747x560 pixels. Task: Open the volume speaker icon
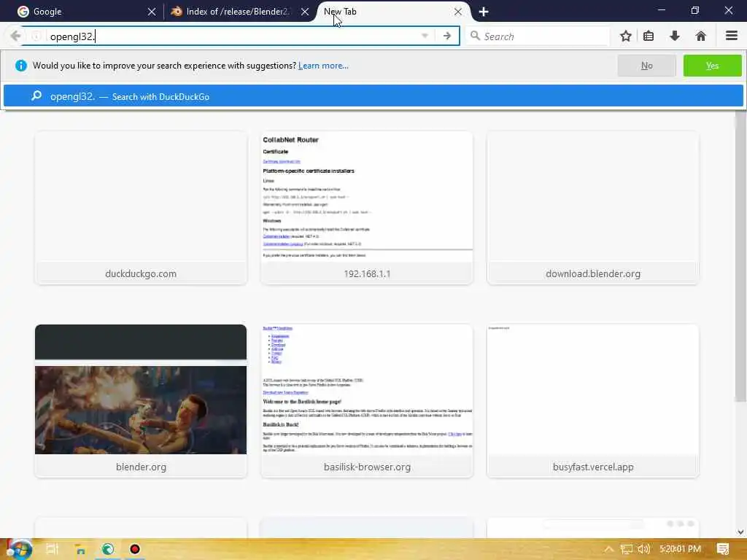pyautogui.click(x=644, y=549)
